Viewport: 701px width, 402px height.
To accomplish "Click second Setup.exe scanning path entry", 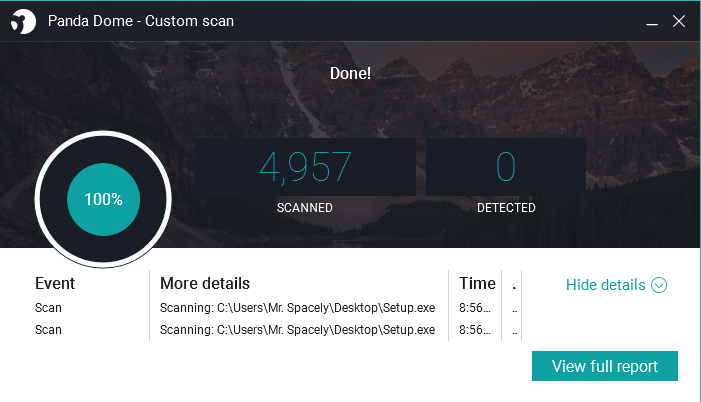I will tap(297, 330).
